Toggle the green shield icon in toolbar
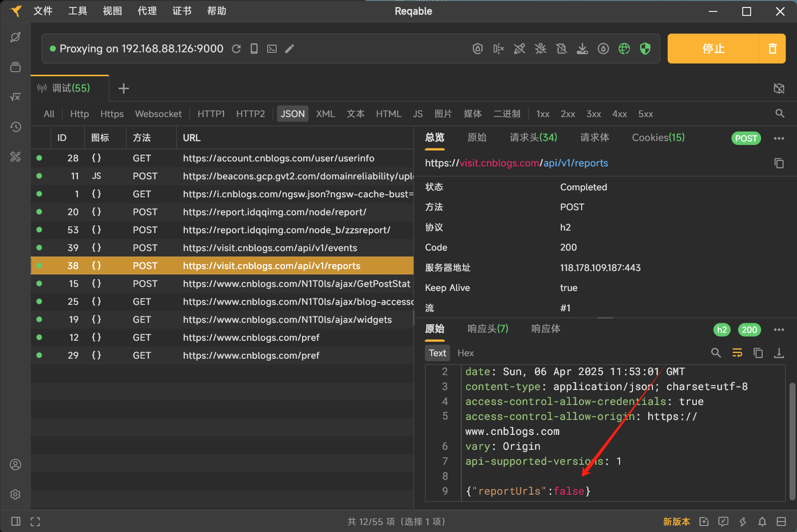The height and width of the screenshot is (532, 797). click(645, 49)
